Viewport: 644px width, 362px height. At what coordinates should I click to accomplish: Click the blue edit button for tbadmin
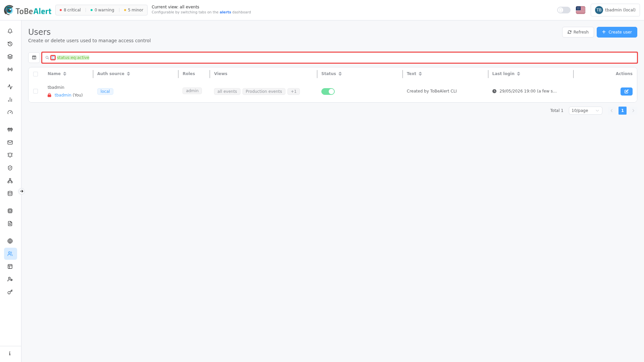626,92
